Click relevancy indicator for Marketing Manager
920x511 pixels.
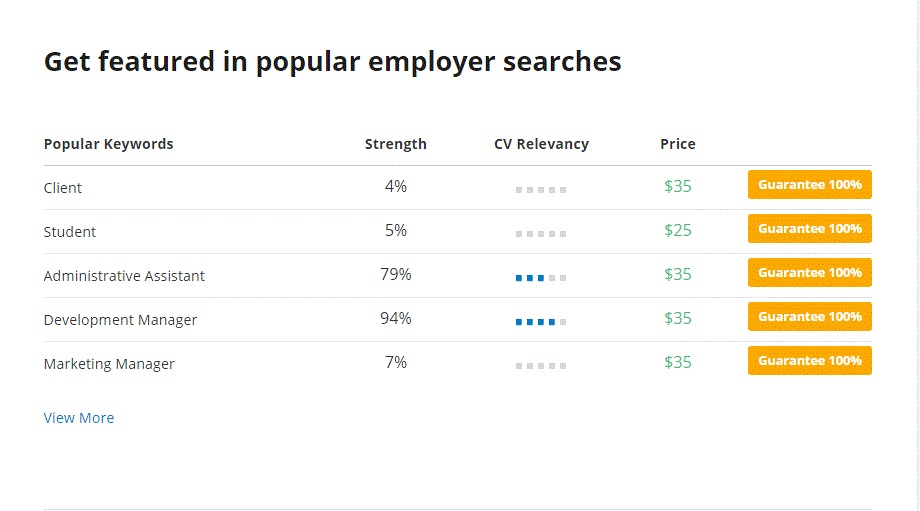point(541,365)
